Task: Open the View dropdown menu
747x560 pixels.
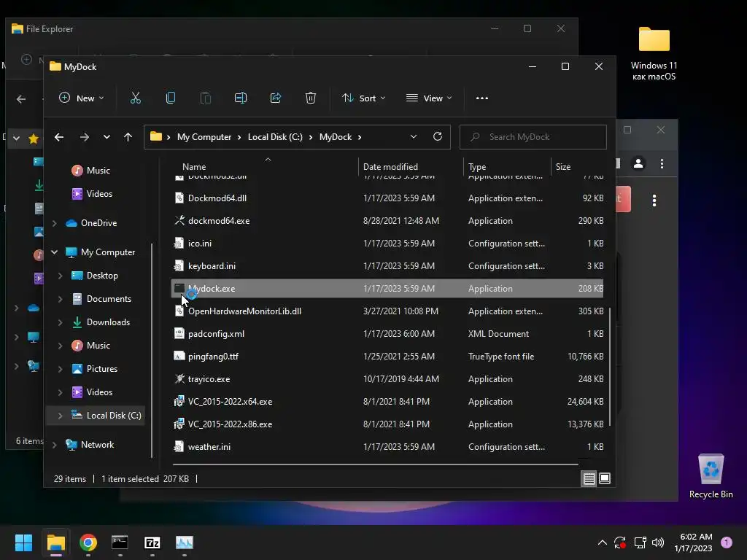Action: (429, 98)
